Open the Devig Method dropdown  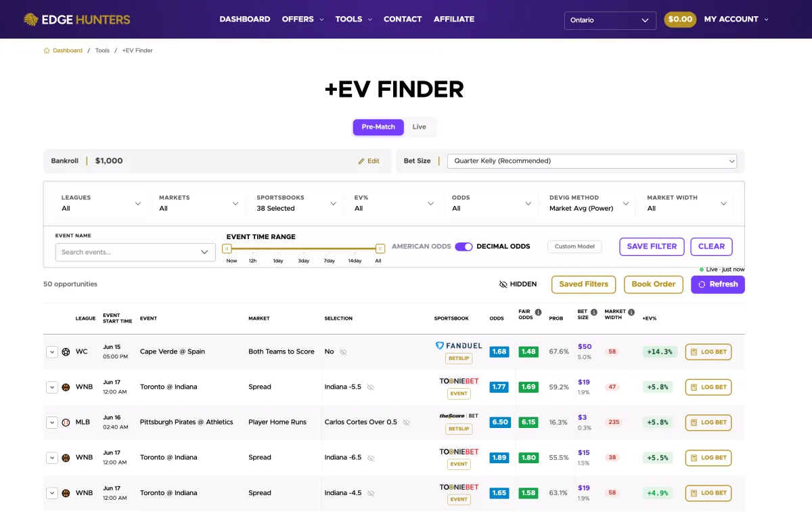pyautogui.click(x=589, y=203)
